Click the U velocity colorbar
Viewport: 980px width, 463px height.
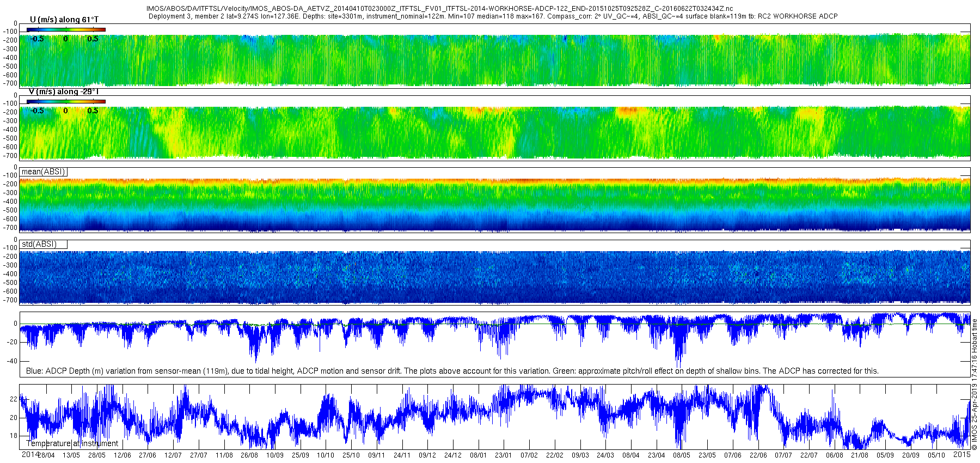click(x=66, y=29)
